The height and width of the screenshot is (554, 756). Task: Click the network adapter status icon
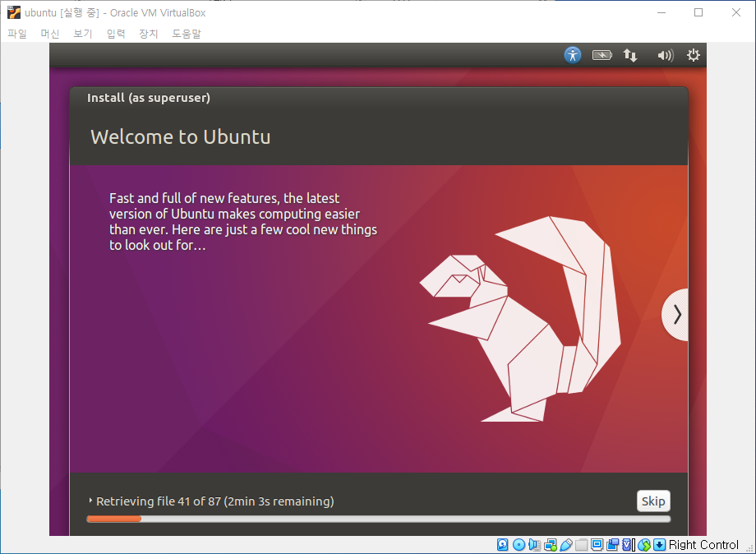[550, 545]
